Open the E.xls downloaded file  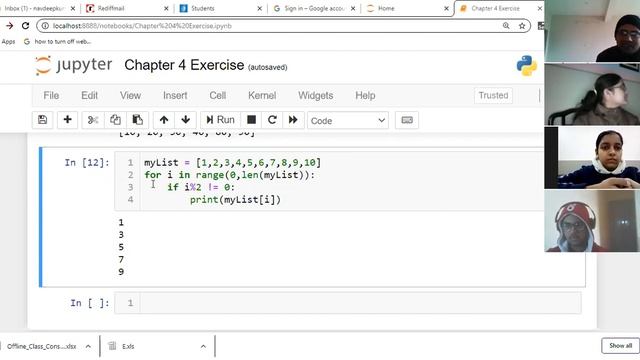pos(128,346)
